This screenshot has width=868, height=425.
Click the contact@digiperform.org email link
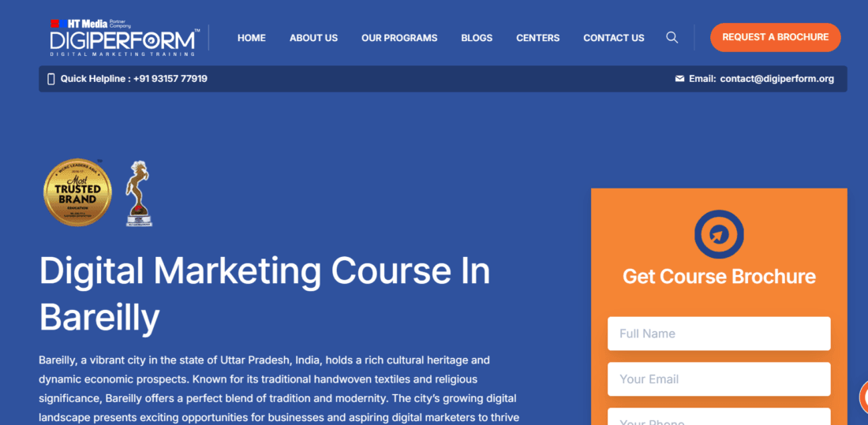[776, 79]
